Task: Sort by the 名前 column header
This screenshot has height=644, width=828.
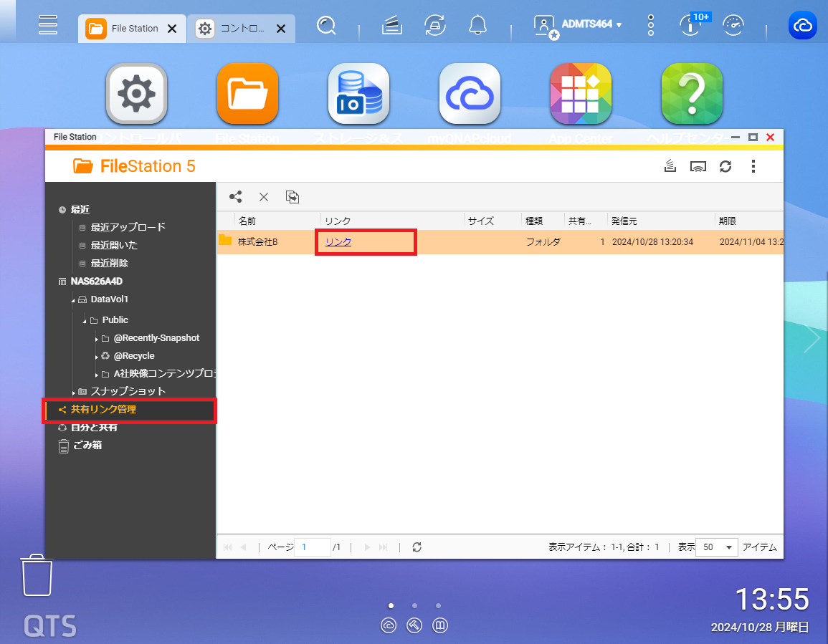Action: (277, 221)
